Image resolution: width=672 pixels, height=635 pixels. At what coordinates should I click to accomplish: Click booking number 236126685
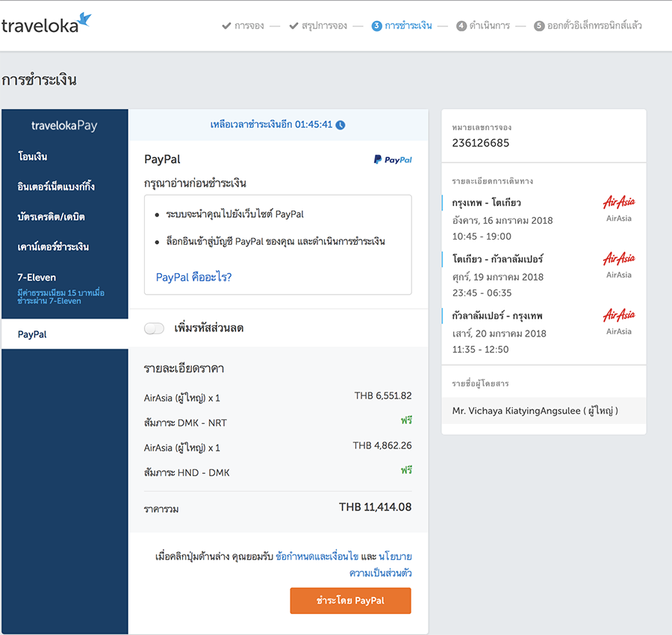[481, 143]
